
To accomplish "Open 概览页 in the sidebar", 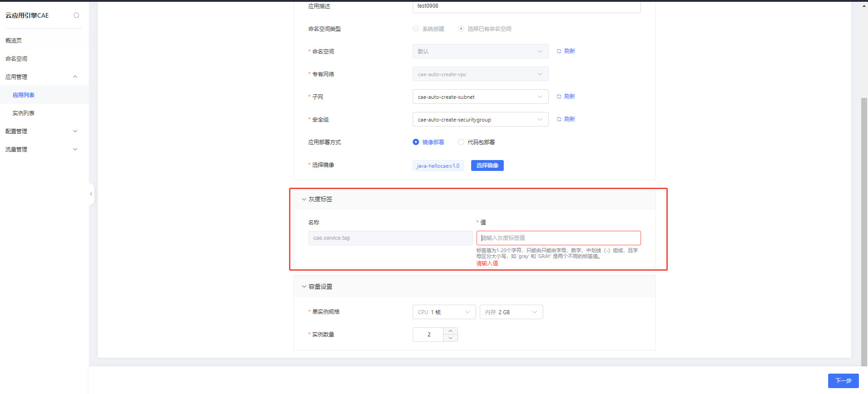I will (14, 40).
